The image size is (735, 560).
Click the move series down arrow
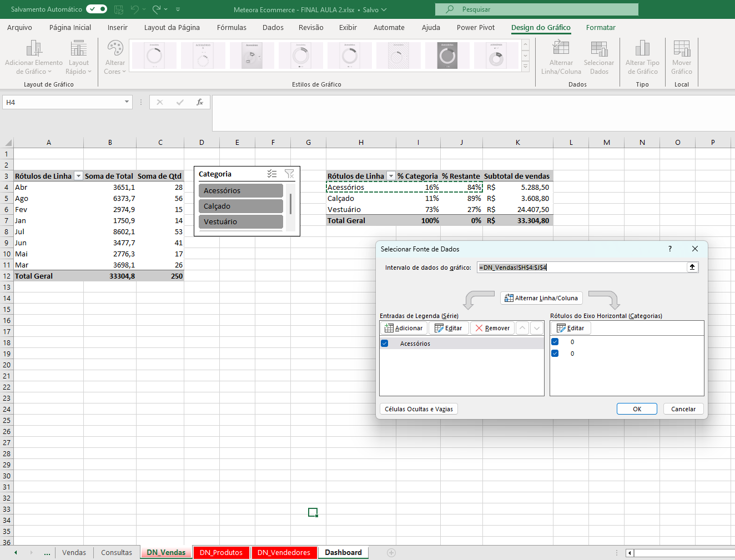click(x=536, y=328)
